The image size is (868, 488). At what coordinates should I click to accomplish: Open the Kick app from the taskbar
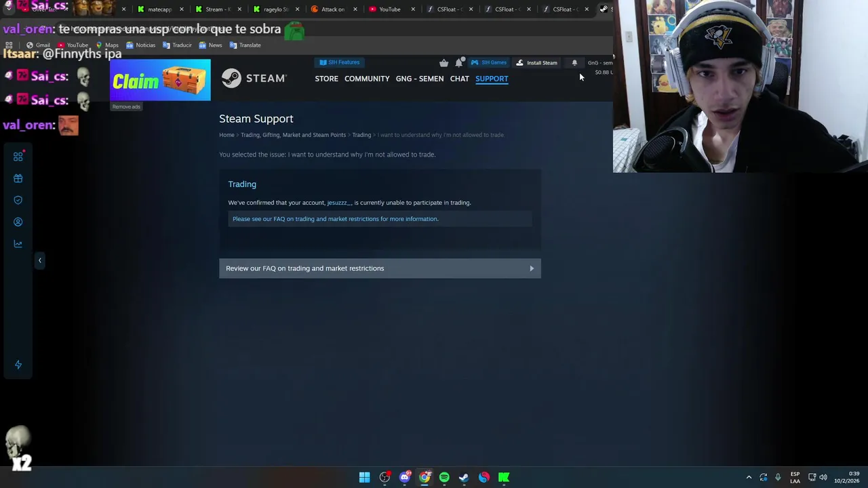(x=504, y=477)
